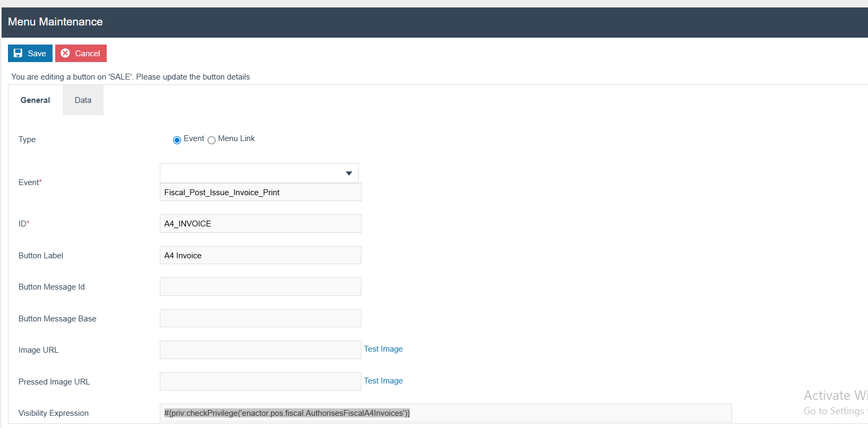Viewport: 868px width, 428px height.
Task: Click Test Image link beside Pressed Image URL
Action: click(383, 381)
